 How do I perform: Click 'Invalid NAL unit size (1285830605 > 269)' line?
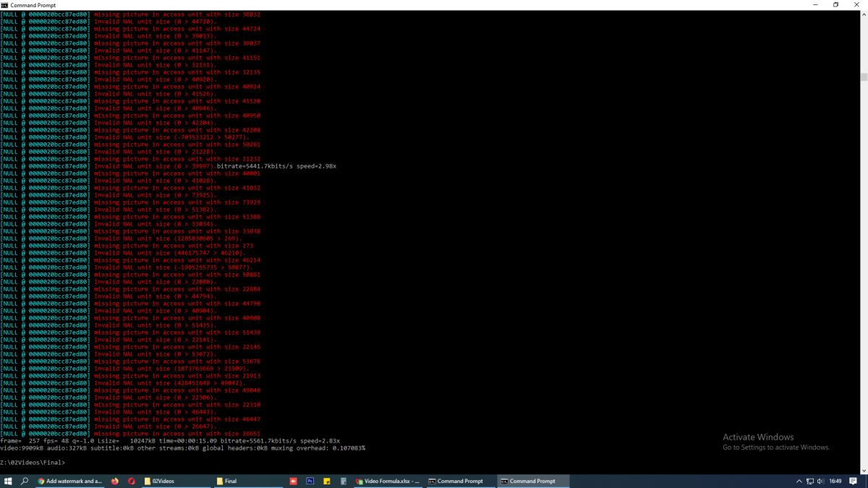pos(168,239)
